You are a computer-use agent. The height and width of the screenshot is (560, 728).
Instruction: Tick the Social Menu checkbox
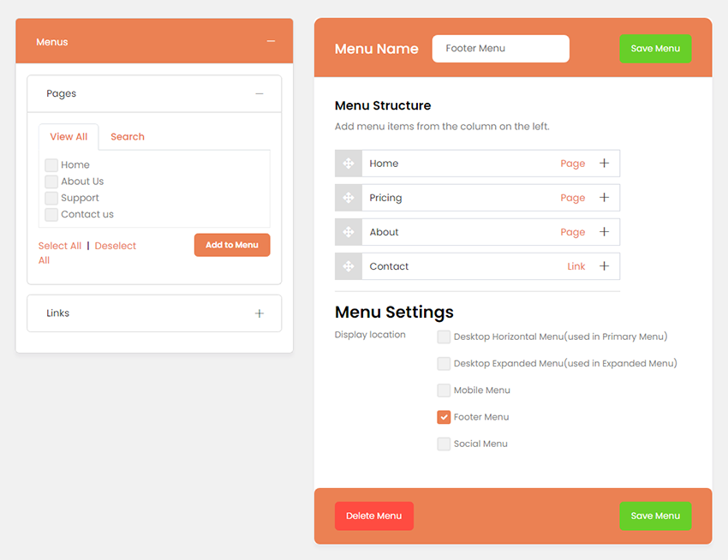(444, 444)
